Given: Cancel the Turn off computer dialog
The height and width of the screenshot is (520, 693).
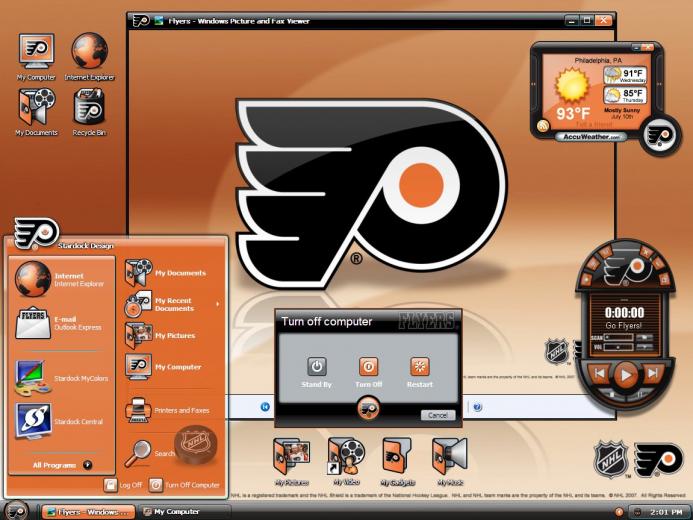Looking at the screenshot, I should coord(438,415).
